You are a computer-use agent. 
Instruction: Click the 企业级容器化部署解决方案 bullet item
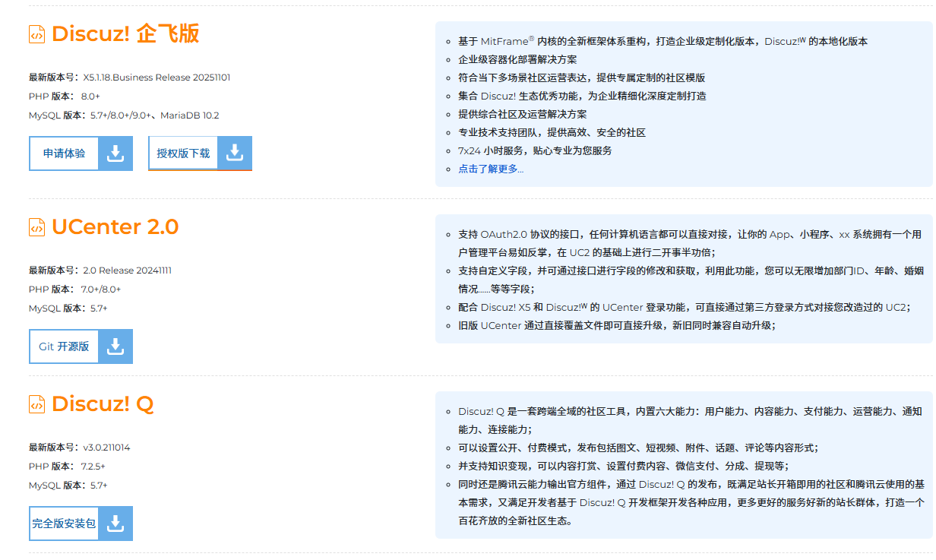coord(517,59)
